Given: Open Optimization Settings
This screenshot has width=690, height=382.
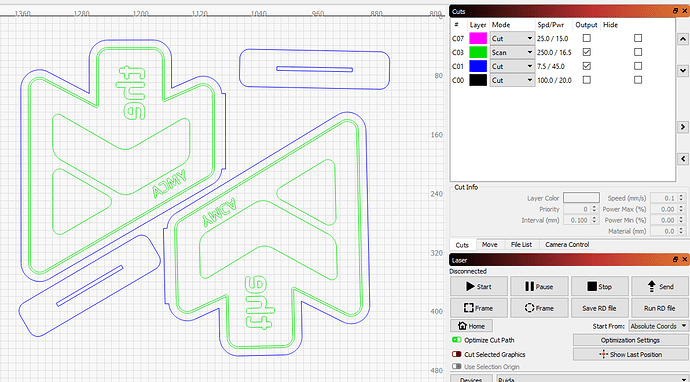Looking at the screenshot, I should click(x=630, y=340).
